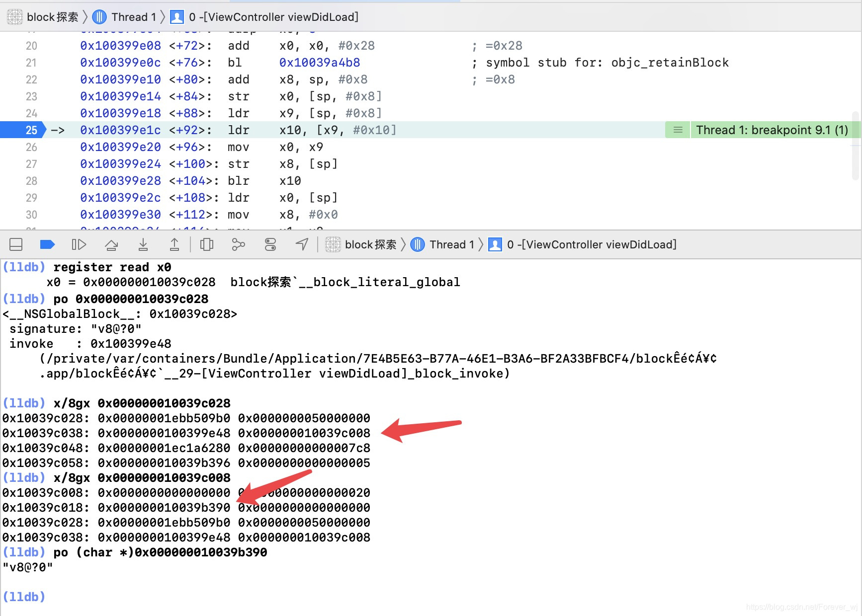Select Thread 1 in top jump bar
This screenshot has width=862, height=616.
pyautogui.click(x=124, y=17)
